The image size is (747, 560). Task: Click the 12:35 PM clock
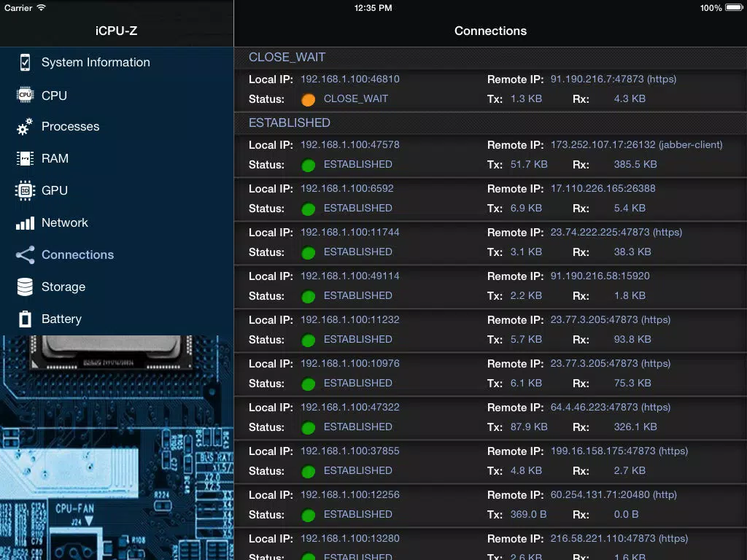click(373, 8)
